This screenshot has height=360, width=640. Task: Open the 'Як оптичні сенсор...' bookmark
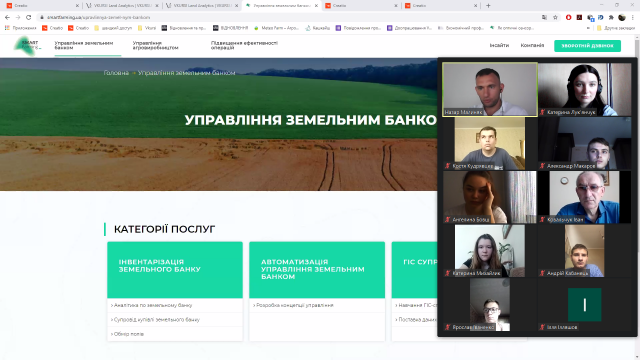(x=512, y=28)
